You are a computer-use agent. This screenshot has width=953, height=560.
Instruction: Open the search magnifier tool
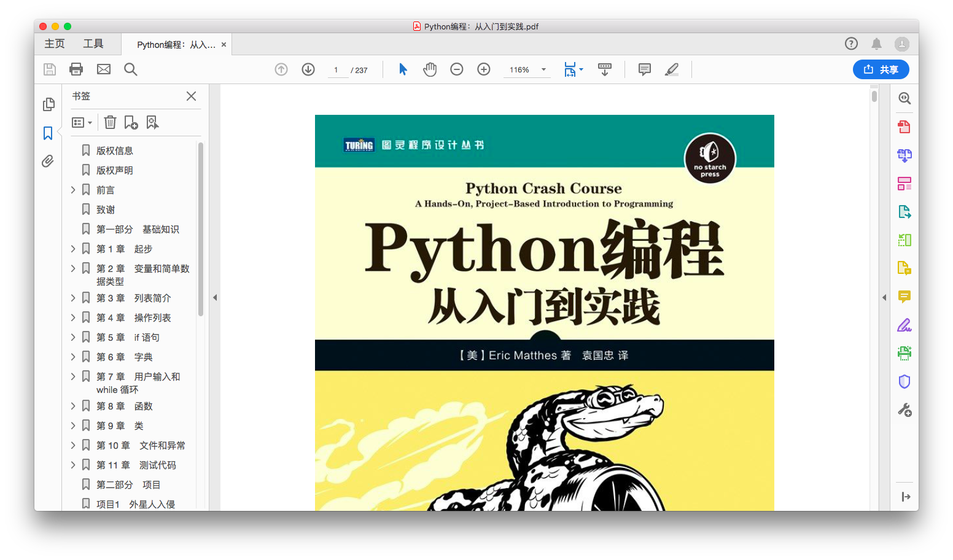130,69
